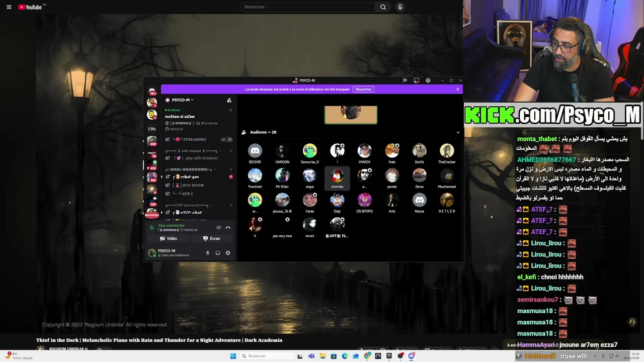Deafen with the Discord headphones icon
The height and width of the screenshot is (362, 644).
click(218, 253)
